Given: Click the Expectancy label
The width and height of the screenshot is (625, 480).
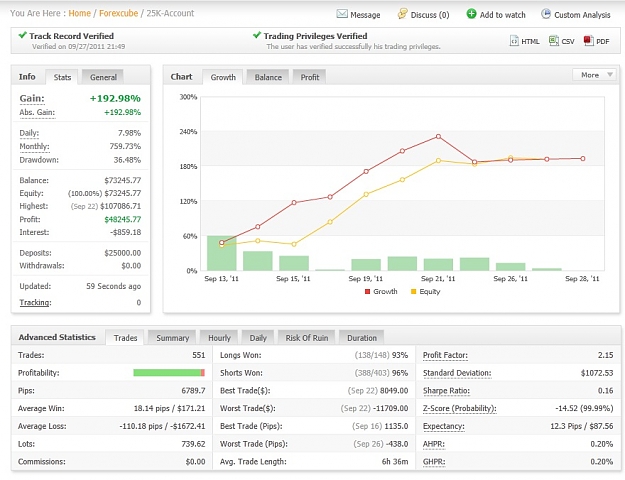Looking at the screenshot, I should point(444,426).
